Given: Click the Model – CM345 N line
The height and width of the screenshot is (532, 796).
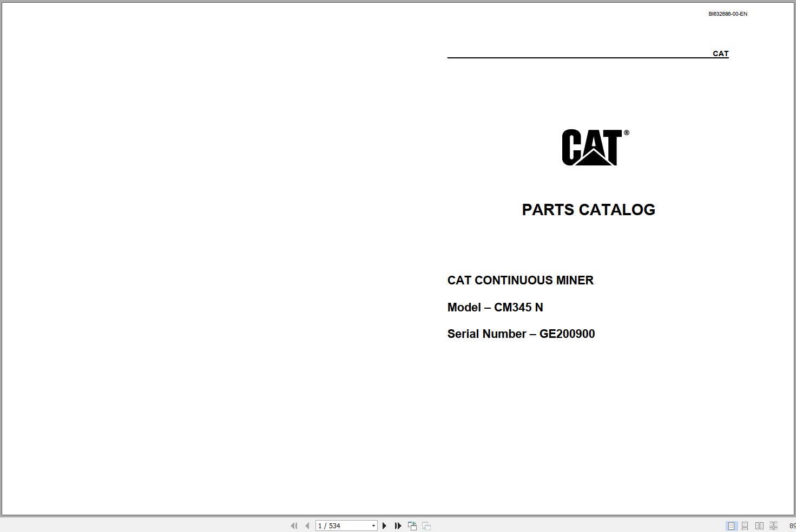Looking at the screenshot, I should coord(495,307).
